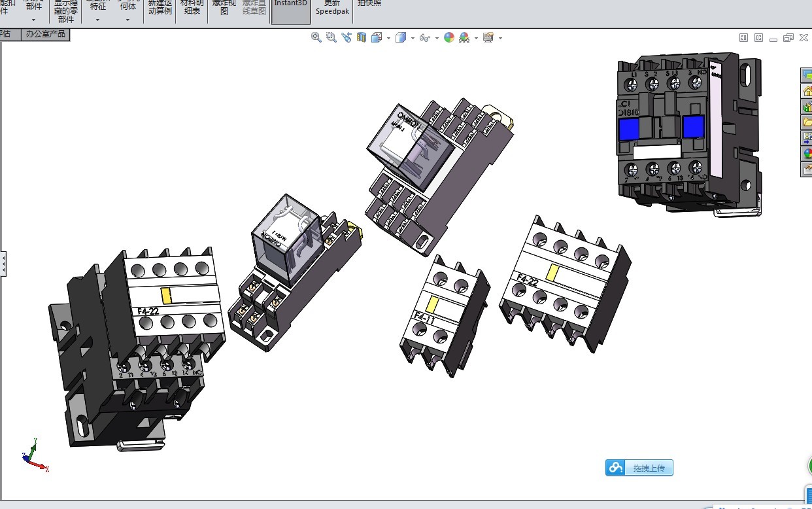Click the green Y axis of the triad
The image size is (812, 509).
coord(33,448)
